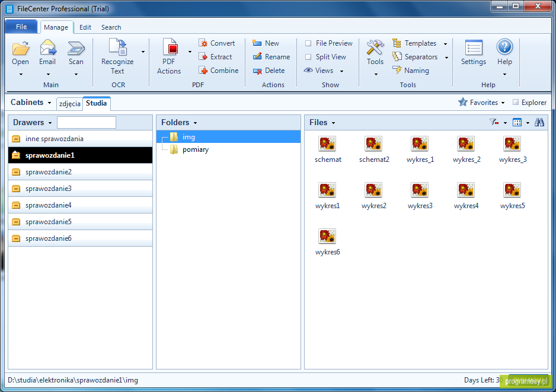Expand the PDF Actions dropdown arrow
The width and height of the screenshot is (556, 392).
pos(190,52)
